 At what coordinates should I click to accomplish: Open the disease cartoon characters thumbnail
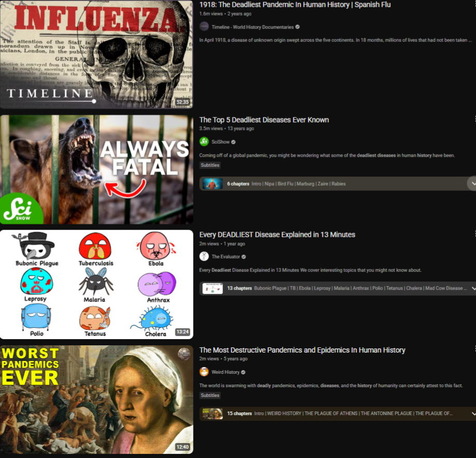(96, 284)
